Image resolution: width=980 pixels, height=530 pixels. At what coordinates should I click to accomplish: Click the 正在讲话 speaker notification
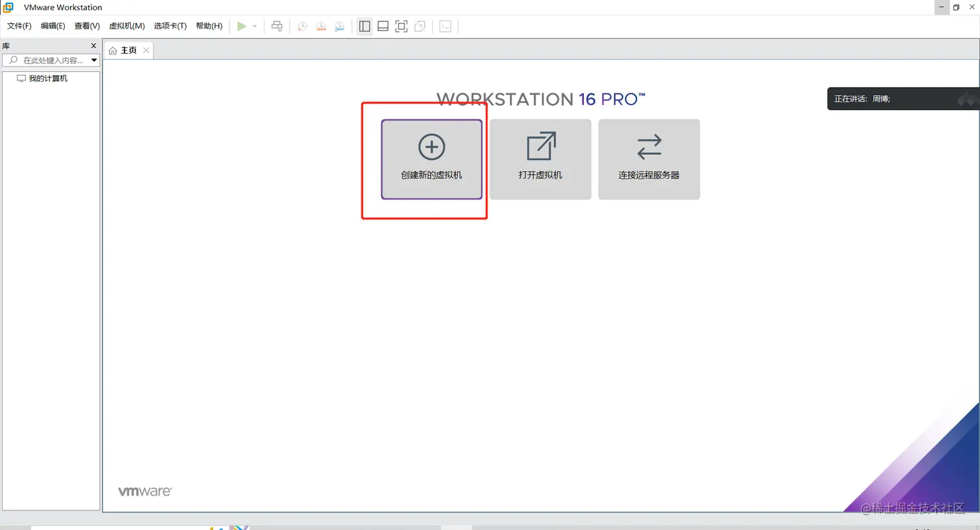[x=903, y=98]
